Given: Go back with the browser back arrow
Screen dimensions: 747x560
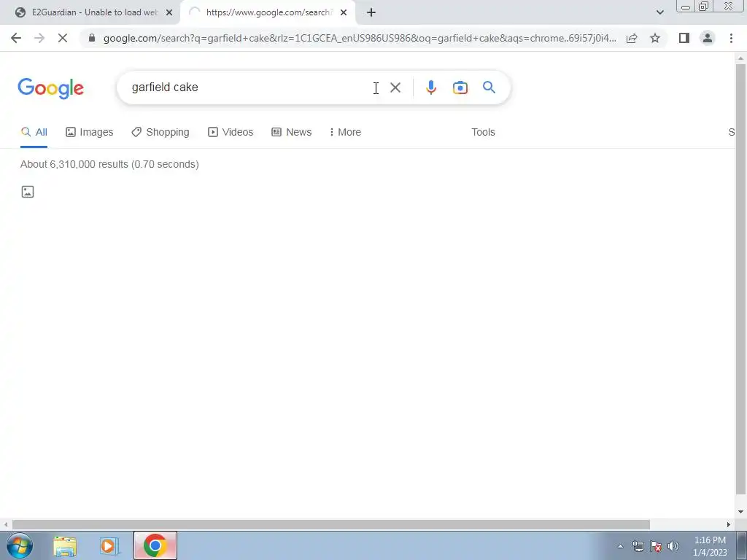Looking at the screenshot, I should (x=16, y=38).
